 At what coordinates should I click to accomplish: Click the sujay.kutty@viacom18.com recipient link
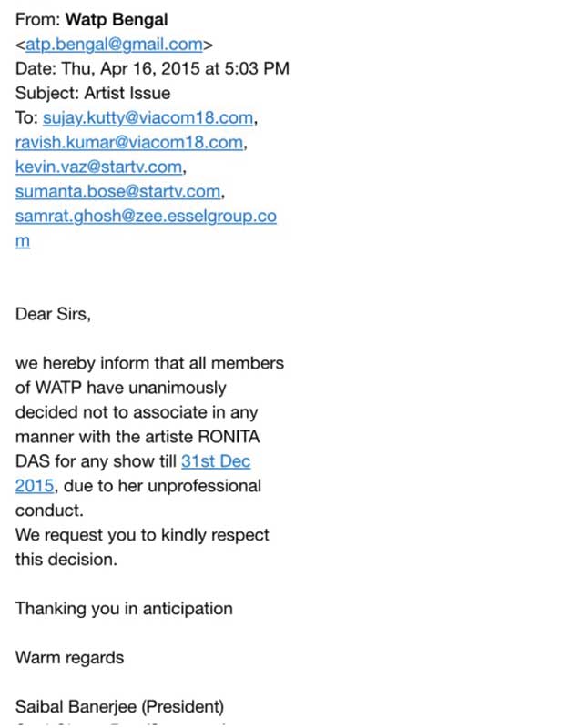click(148, 118)
